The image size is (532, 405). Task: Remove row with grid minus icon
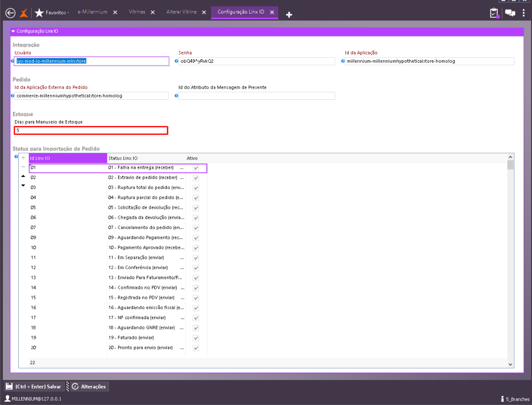click(23, 167)
